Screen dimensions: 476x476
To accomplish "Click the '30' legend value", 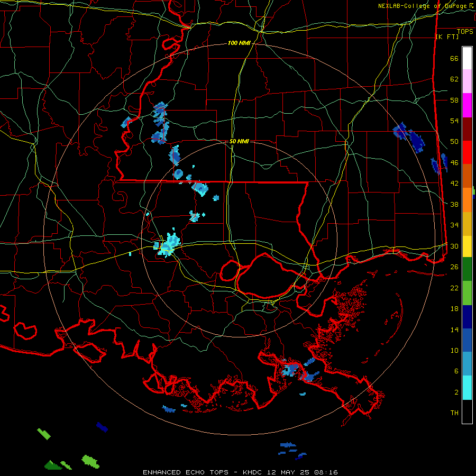I will [454, 246].
